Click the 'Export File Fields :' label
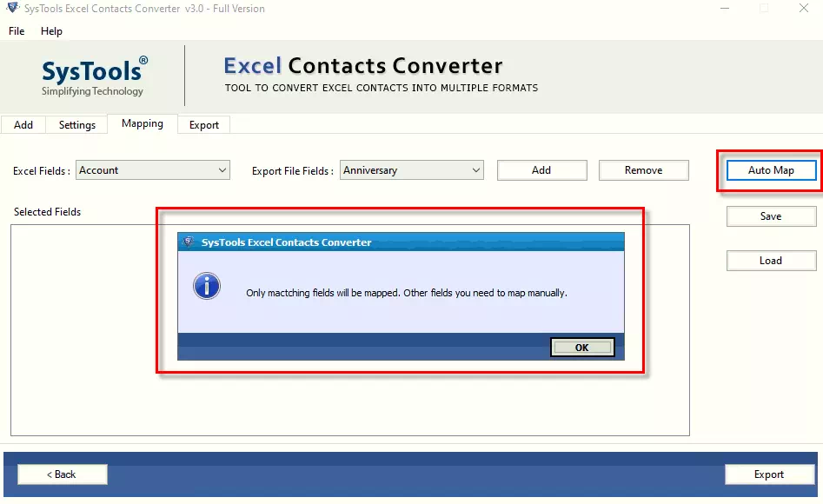The height and width of the screenshot is (504, 823). click(x=292, y=171)
